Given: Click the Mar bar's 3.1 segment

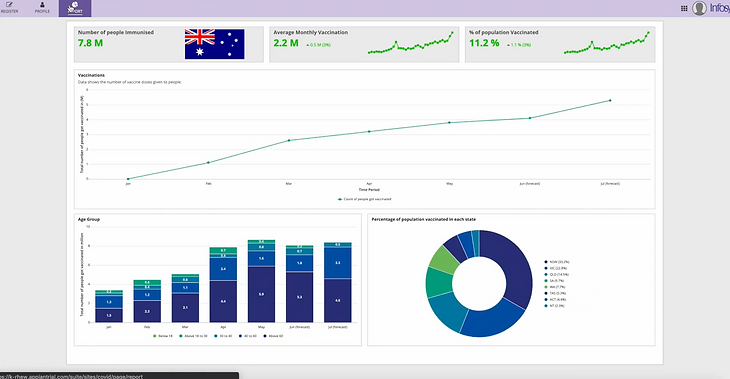Looking at the screenshot, I should coord(185,308).
